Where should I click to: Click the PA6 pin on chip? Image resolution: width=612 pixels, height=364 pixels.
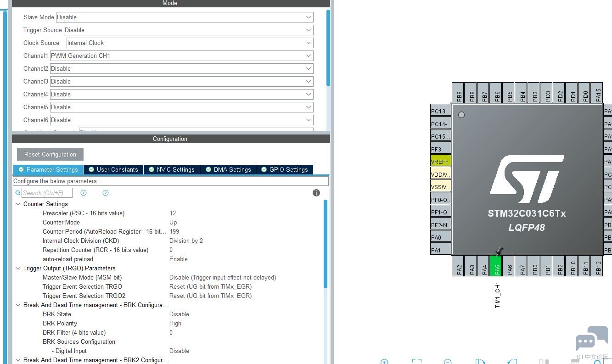(509, 266)
